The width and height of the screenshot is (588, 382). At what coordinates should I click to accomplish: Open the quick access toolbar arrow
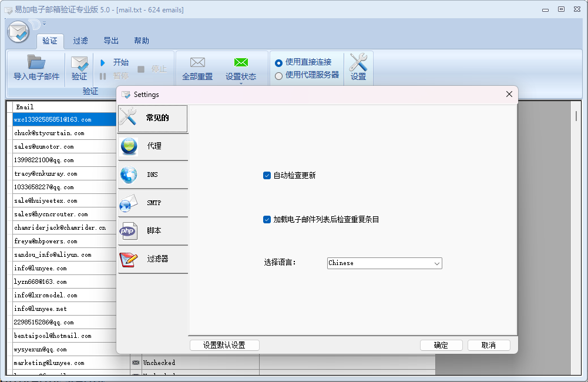tap(44, 24)
